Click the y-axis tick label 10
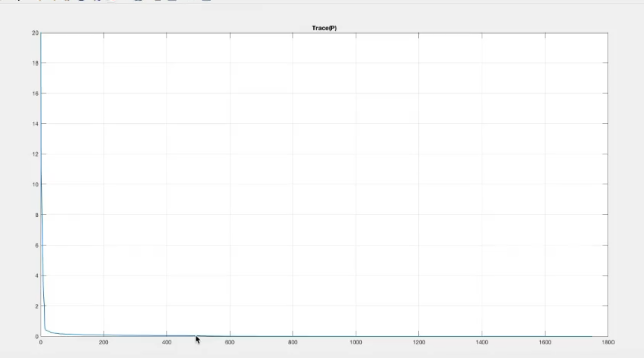Screen dimensions: 644x358 pyautogui.click(x=35, y=185)
